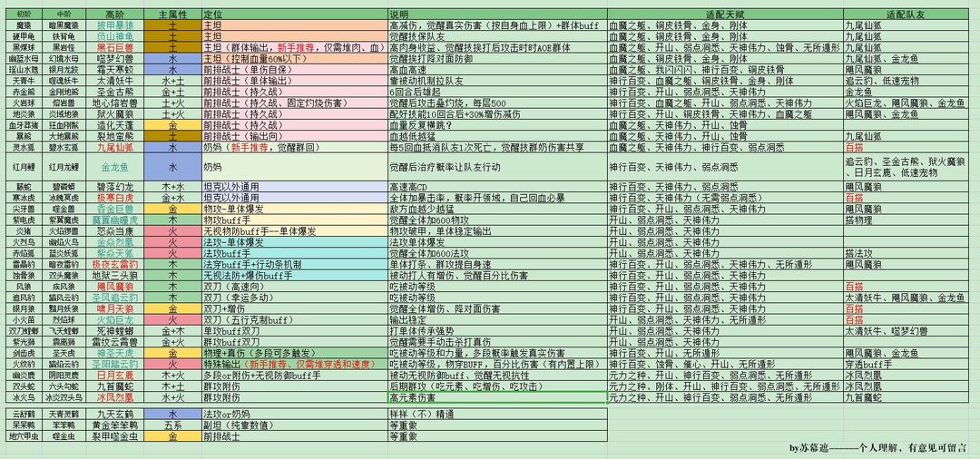
Task: Click the 觉醒全体加600物攻 cell
Action: click(497, 220)
